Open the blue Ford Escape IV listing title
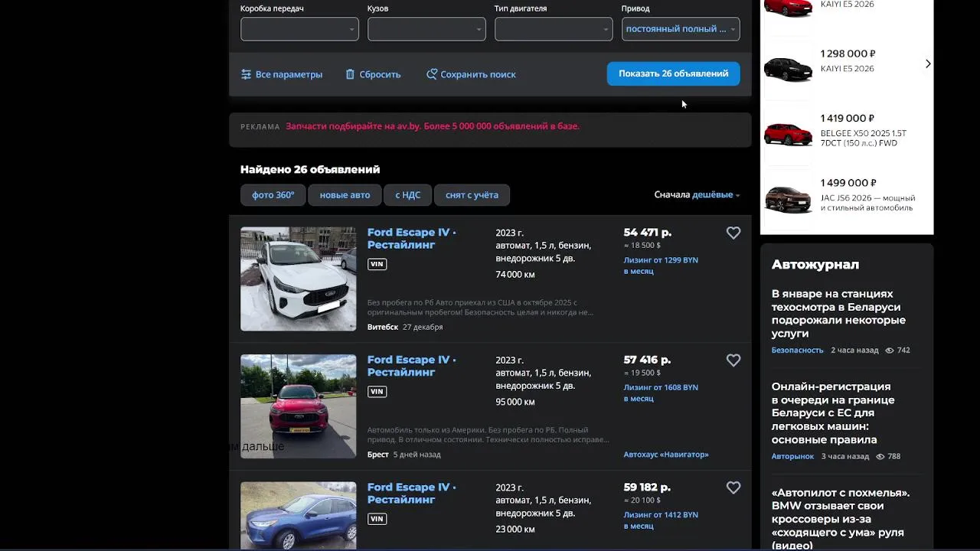Image resolution: width=980 pixels, height=551 pixels. [x=412, y=493]
